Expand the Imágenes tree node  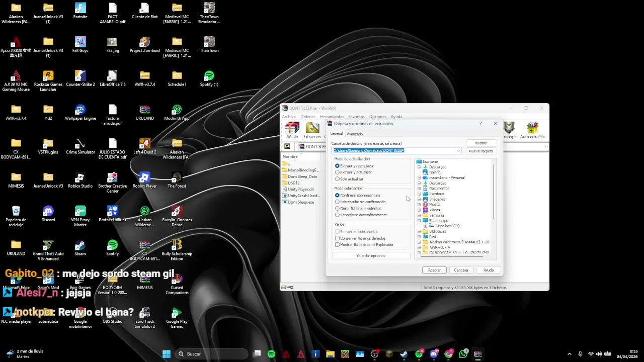pyautogui.click(x=419, y=199)
